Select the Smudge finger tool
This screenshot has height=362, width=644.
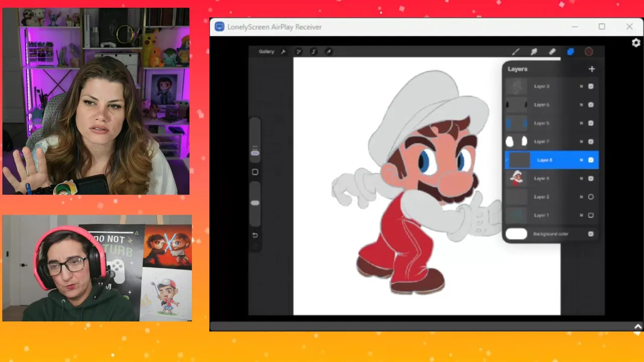point(534,51)
